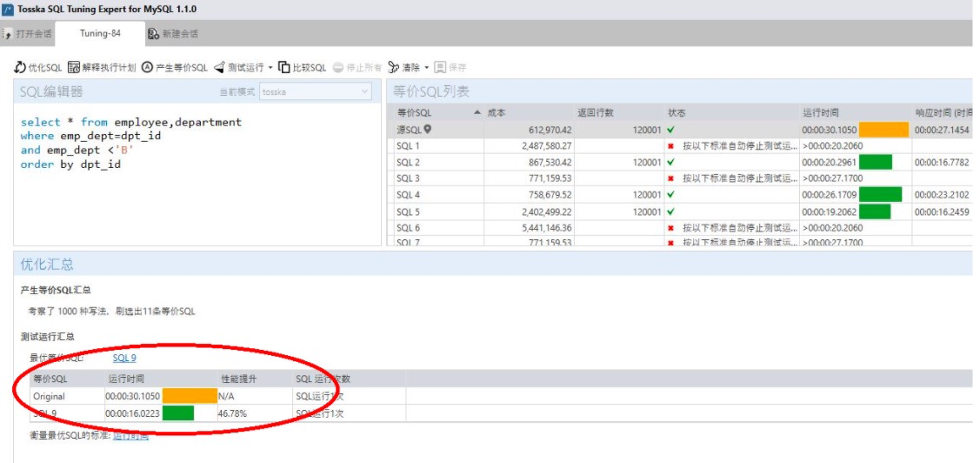Select the Tuning-84 tab

100,34
